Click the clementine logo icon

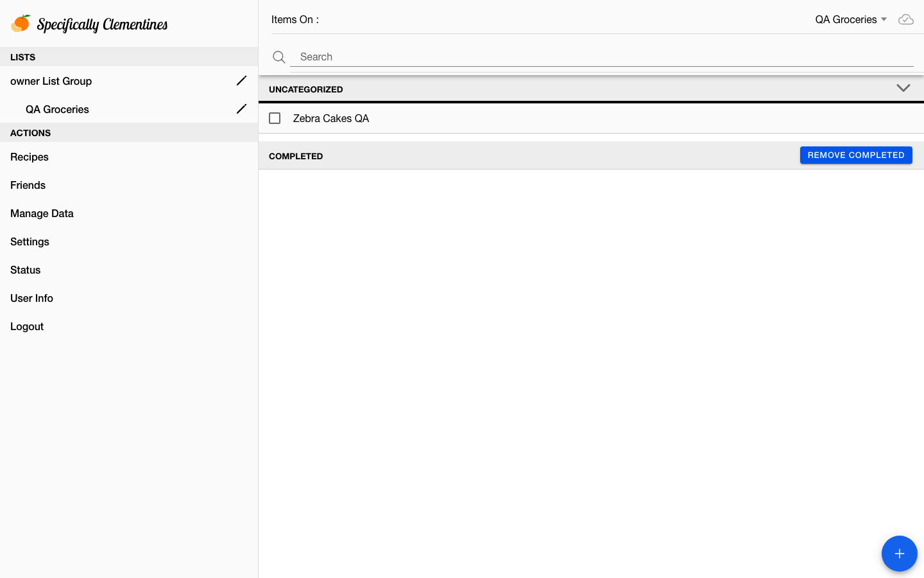(21, 23)
